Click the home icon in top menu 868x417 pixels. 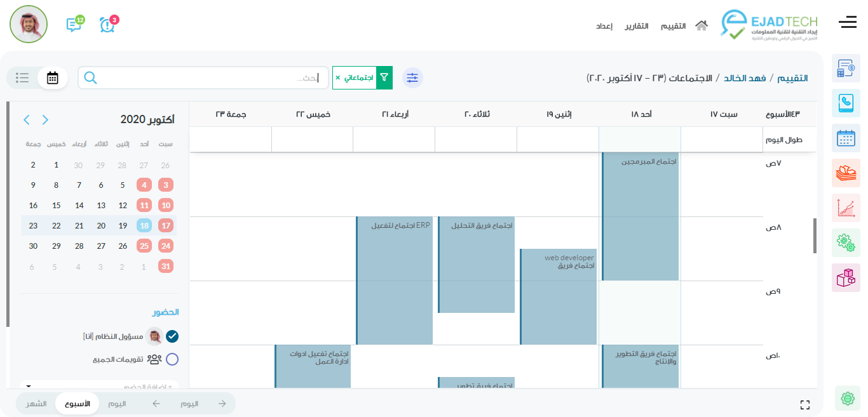point(701,26)
